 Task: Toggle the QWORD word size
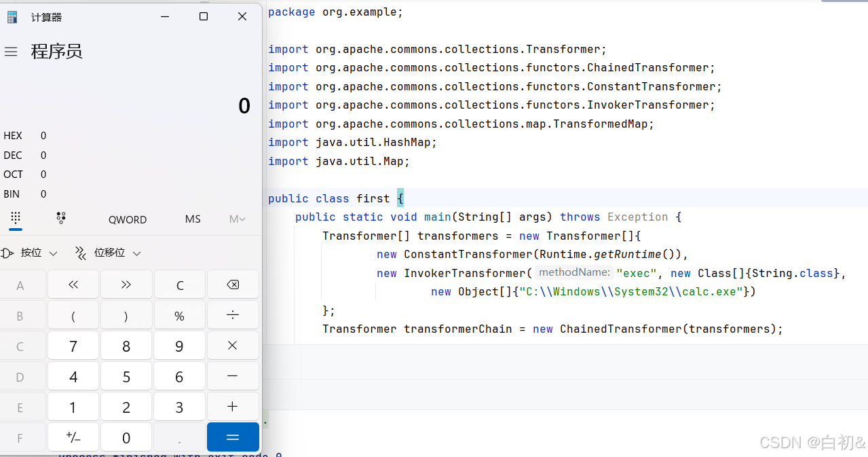(128, 219)
